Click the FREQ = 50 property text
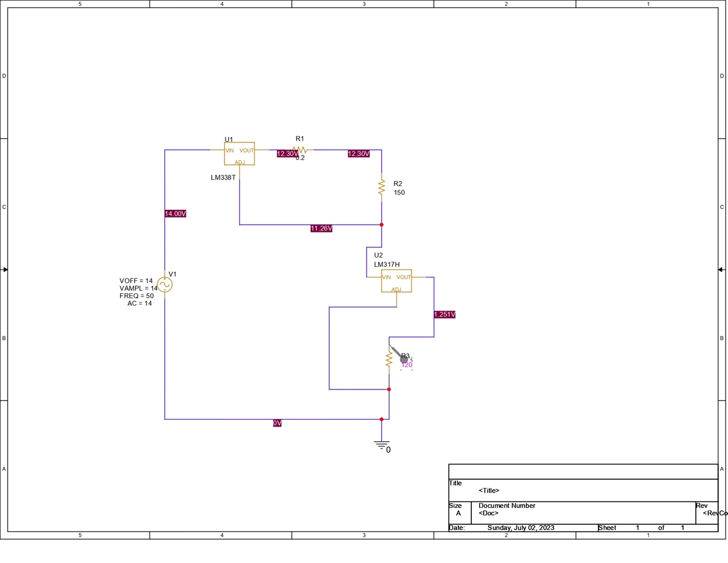728x563 pixels. tap(137, 296)
